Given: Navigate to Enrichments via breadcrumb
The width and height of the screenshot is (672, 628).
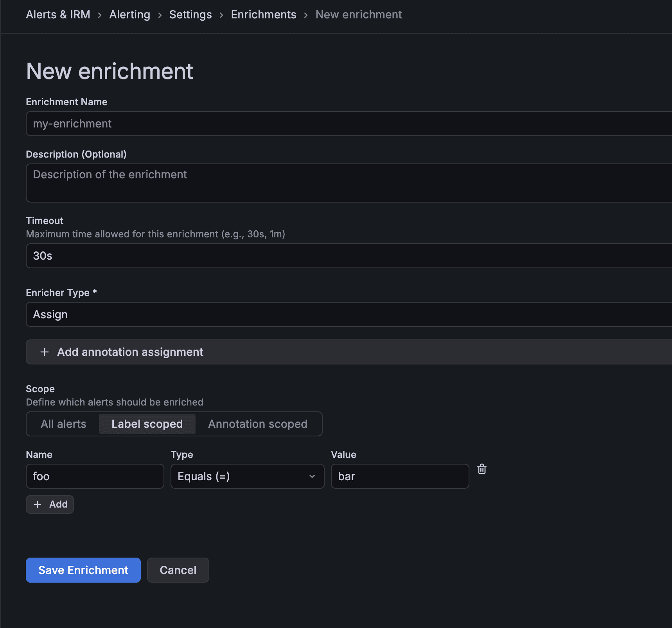Looking at the screenshot, I should [x=263, y=14].
